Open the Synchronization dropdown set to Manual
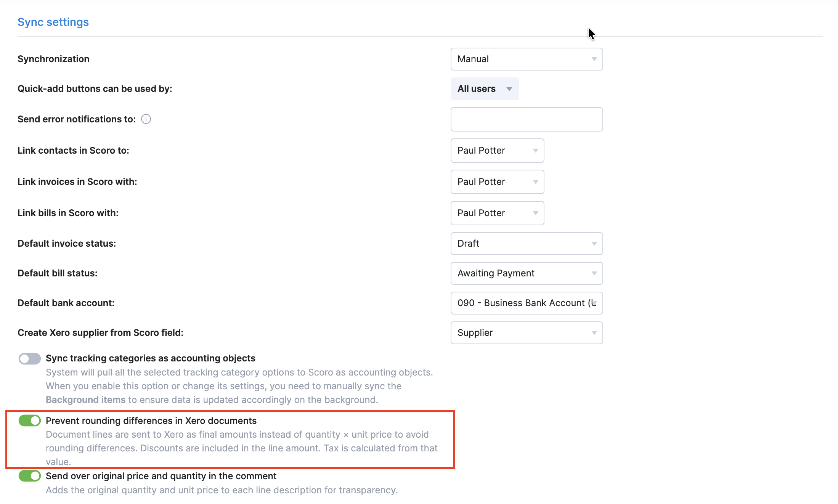Screen dimensions: 838x504 coord(526,59)
